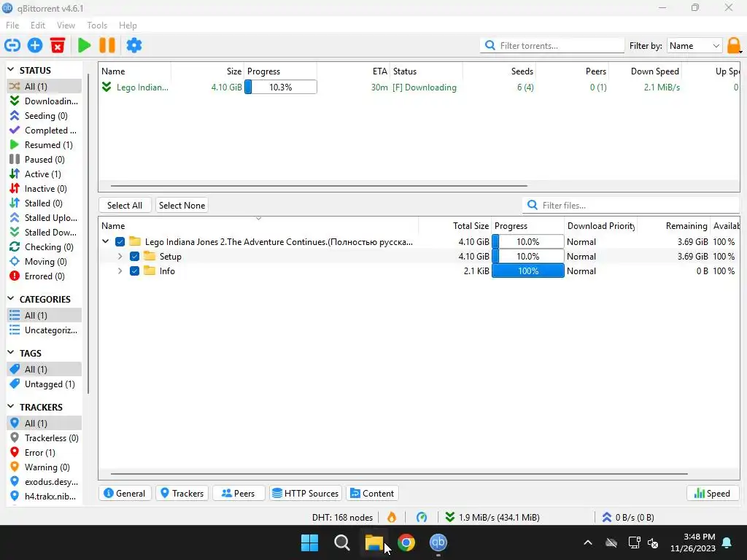Select the Resumed (1) filter
The height and width of the screenshot is (560, 747).
(44, 145)
